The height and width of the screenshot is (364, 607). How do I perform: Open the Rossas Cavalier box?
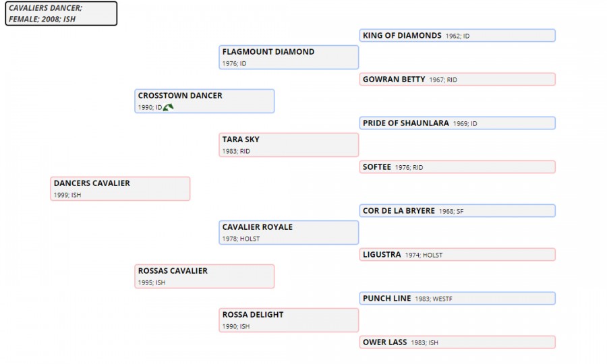click(204, 276)
